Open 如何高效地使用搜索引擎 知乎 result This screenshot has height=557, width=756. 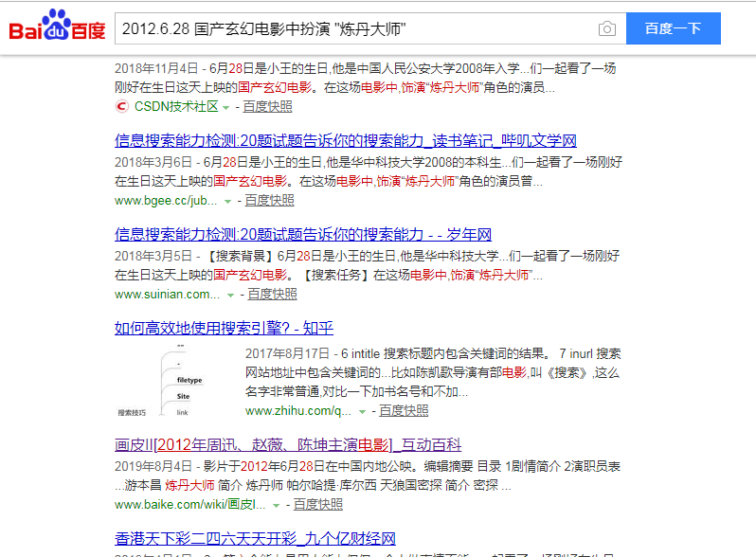(x=225, y=328)
